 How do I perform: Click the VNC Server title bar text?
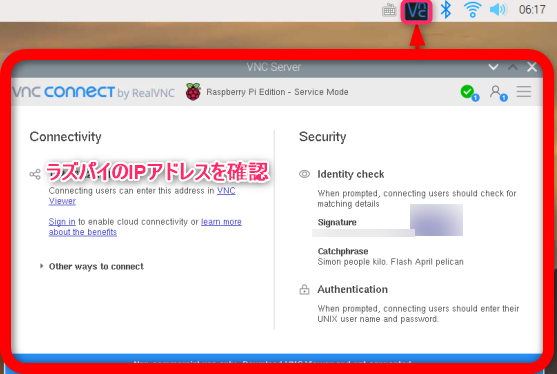(274, 67)
